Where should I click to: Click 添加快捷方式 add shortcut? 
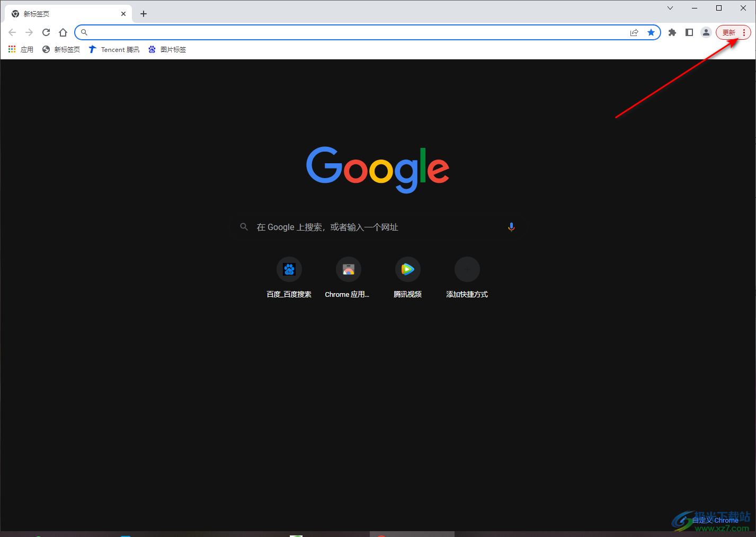(x=467, y=278)
